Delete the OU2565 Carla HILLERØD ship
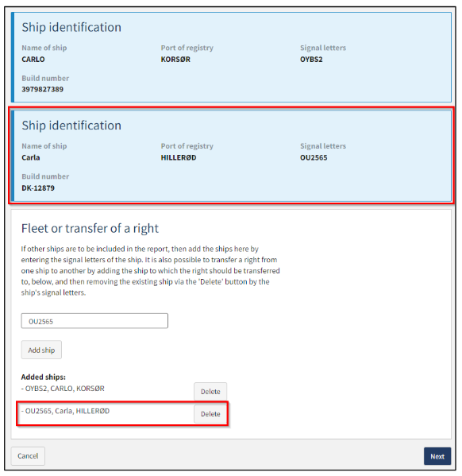Image resolution: width=462 pixels, height=476 pixels. (210, 414)
